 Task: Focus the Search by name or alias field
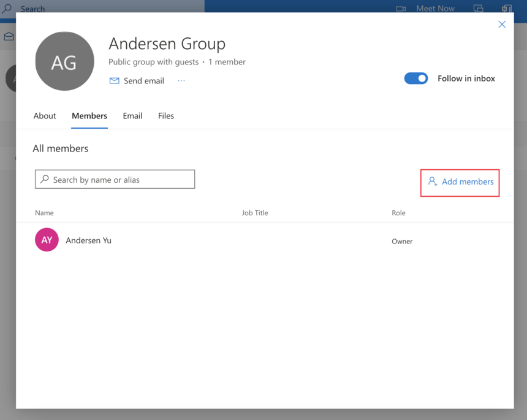[x=115, y=179]
